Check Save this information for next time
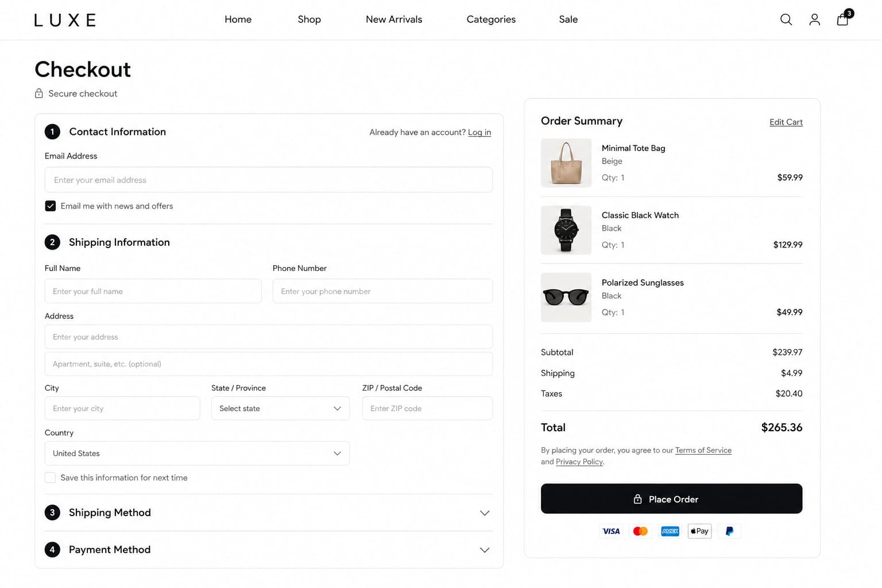This screenshot has height=588, width=882. (51, 477)
